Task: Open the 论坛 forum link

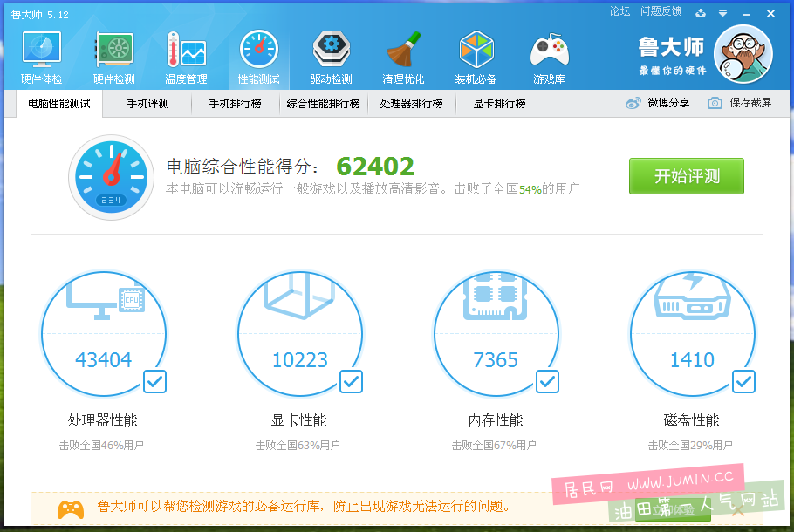Action: (x=619, y=11)
